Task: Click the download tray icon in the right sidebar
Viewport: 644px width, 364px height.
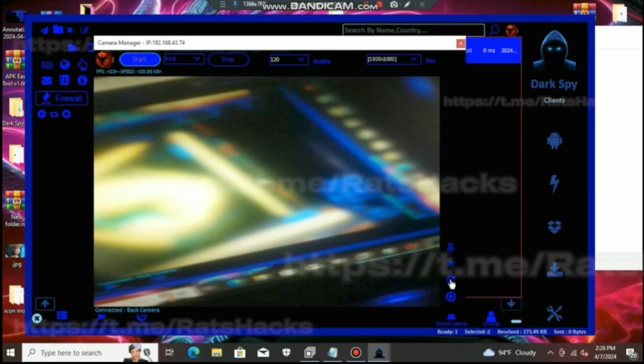Action: 554,270
